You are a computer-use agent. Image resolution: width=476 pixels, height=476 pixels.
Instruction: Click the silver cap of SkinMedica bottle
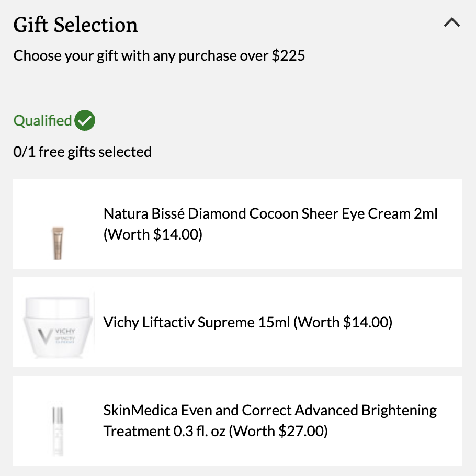[x=58, y=415]
